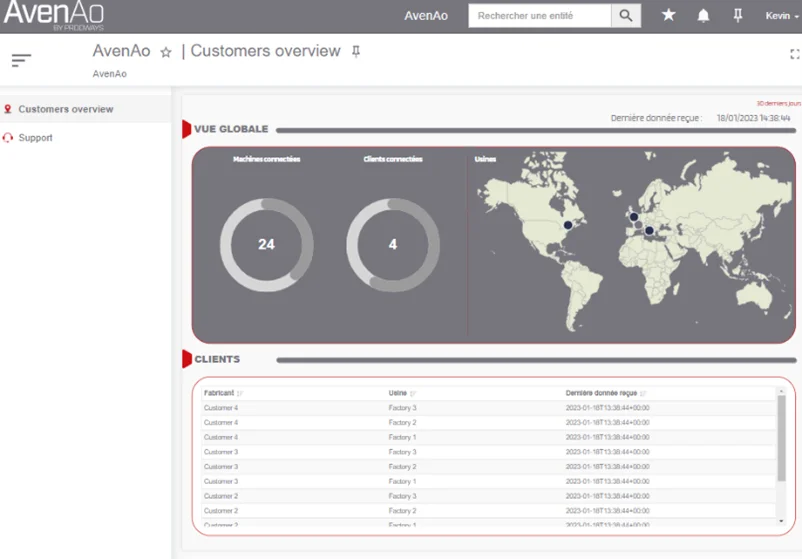802x559 pixels.
Task: Select the Customer 3 Factory 3 row
Action: click(488, 452)
